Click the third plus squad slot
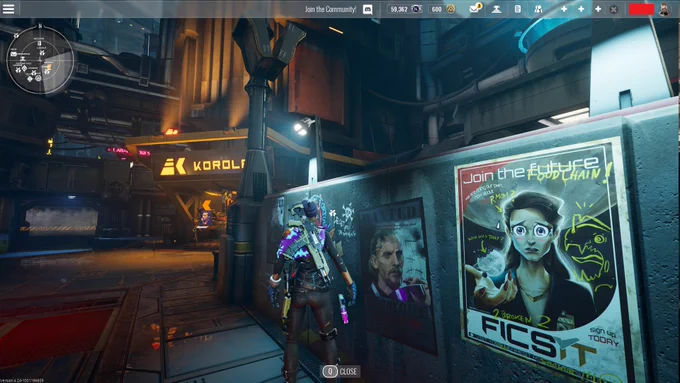The width and height of the screenshot is (680, 383). (598, 9)
